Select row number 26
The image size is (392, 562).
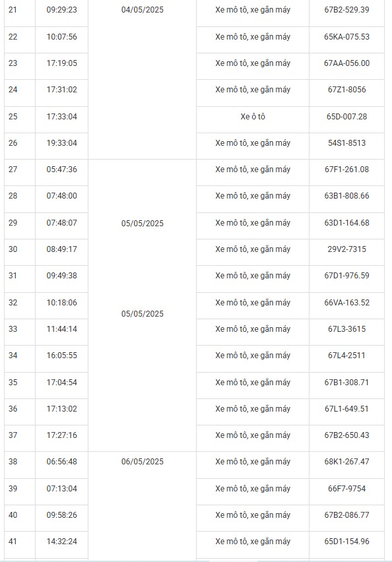tap(13, 143)
